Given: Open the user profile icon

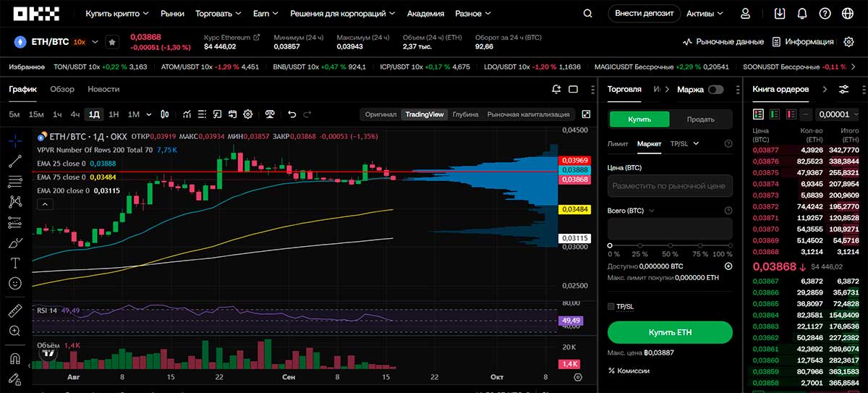Looking at the screenshot, I should pyautogui.click(x=746, y=14).
